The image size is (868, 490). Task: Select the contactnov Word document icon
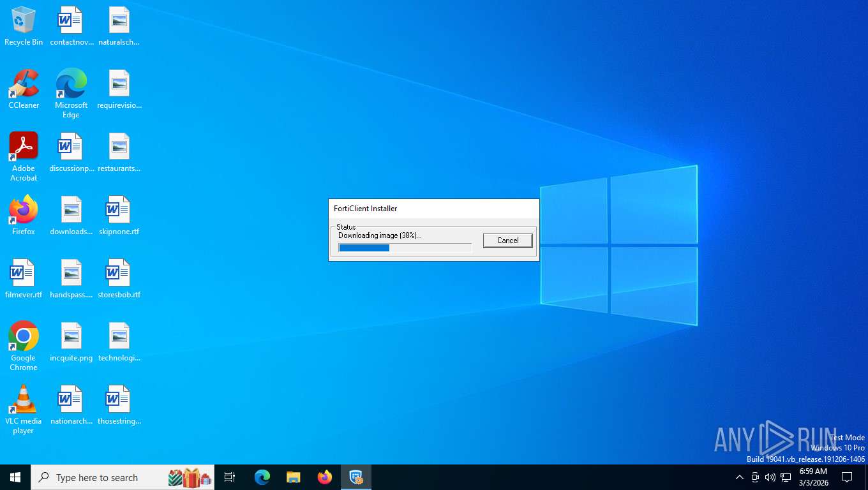point(71,27)
